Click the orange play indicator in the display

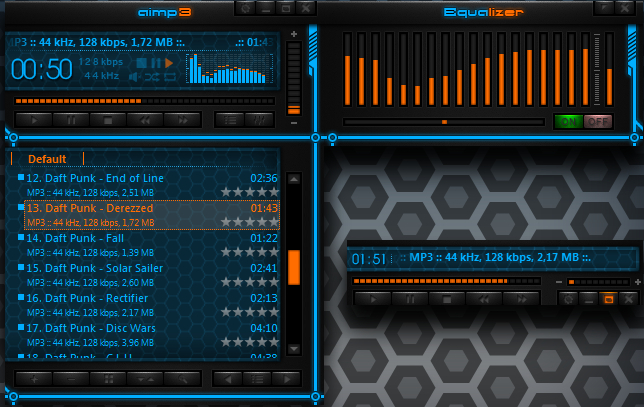click(169, 63)
